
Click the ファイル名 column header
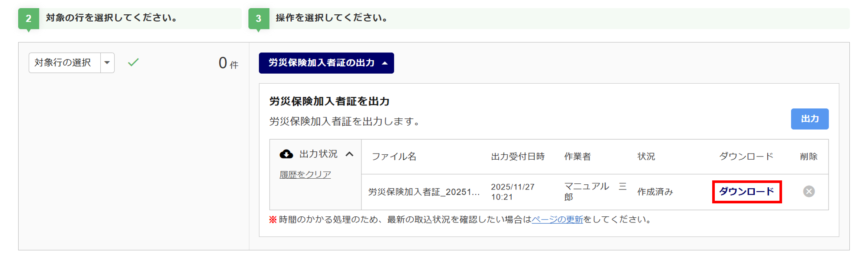coord(394,157)
